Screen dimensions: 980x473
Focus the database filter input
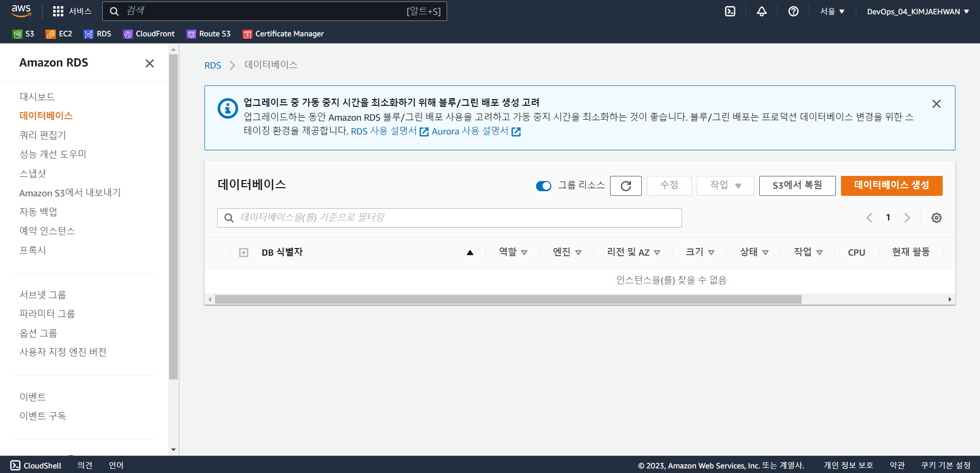coord(450,218)
